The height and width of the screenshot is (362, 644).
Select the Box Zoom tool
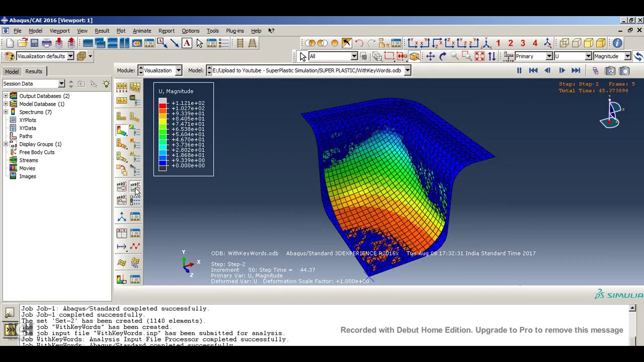click(x=467, y=56)
